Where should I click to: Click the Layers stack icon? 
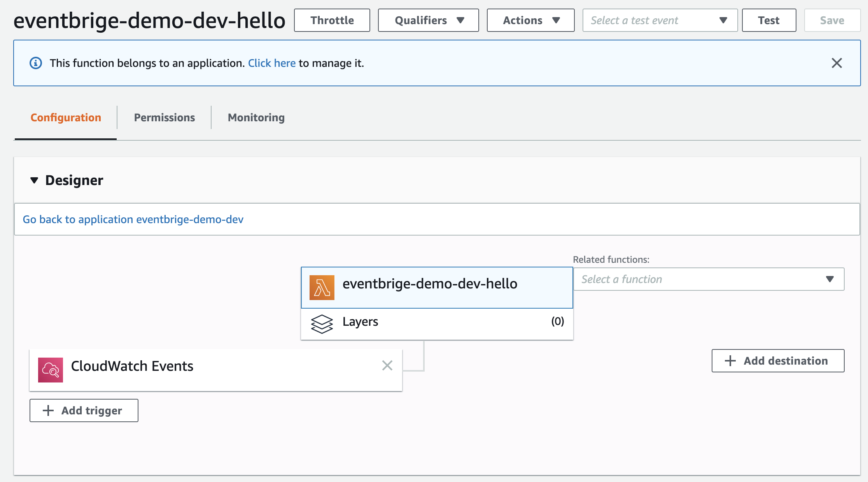(x=322, y=324)
